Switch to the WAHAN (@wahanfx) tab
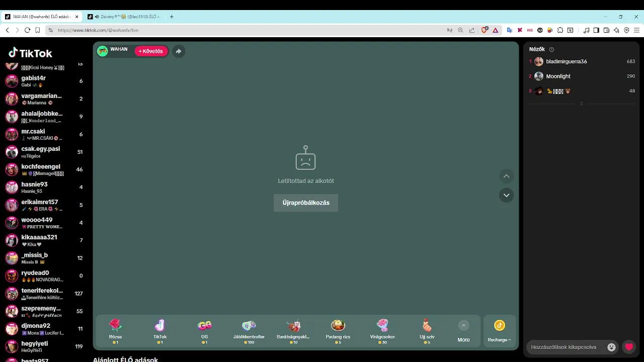644x362 pixels. click(41, 17)
